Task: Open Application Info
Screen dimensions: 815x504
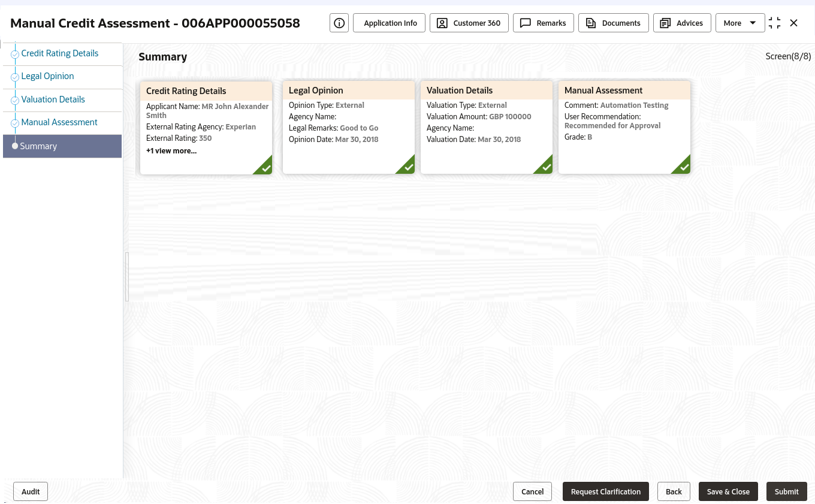Action: point(390,23)
